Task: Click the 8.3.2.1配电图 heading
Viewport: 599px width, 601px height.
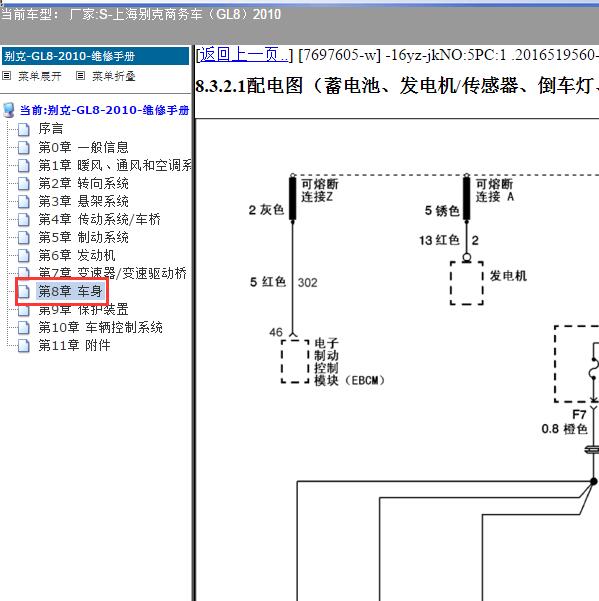Action: coord(397,85)
